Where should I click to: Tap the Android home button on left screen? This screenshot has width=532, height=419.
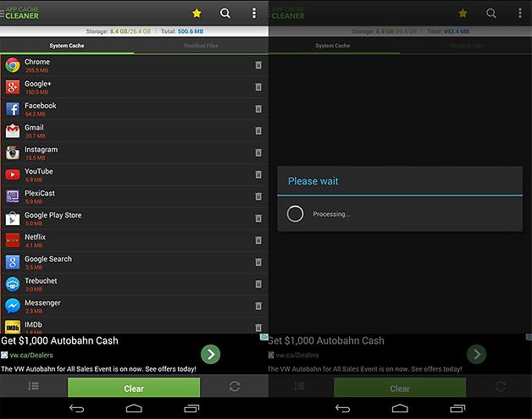(134, 409)
